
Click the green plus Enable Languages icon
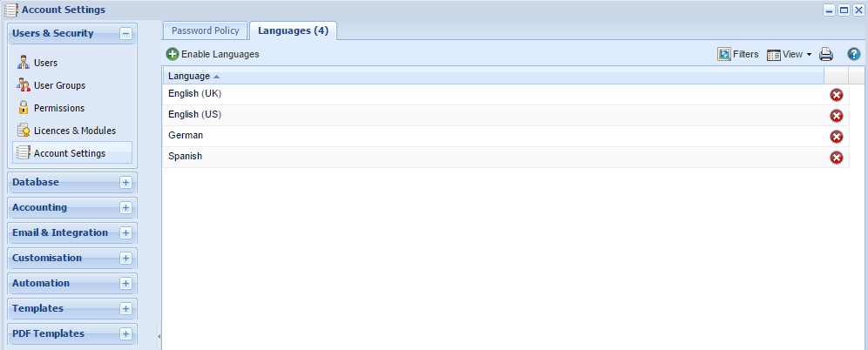coord(173,54)
